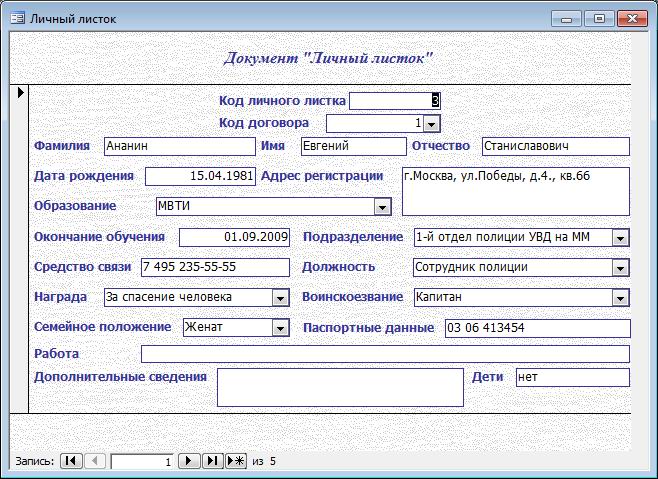Open the Семейное положение dropdown

pyautogui.click(x=280, y=328)
